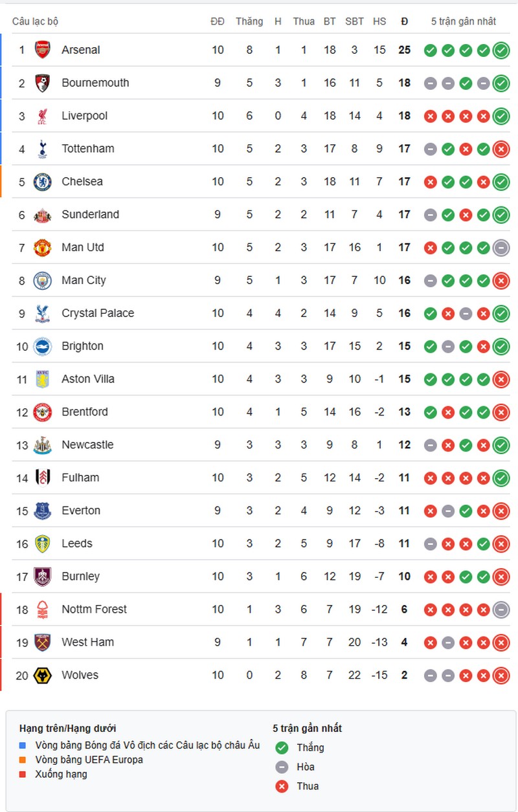Viewport: 518px width, 812px height.
Task: Click the '5 trận gần nhất' column header
Action: pos(464,21)
